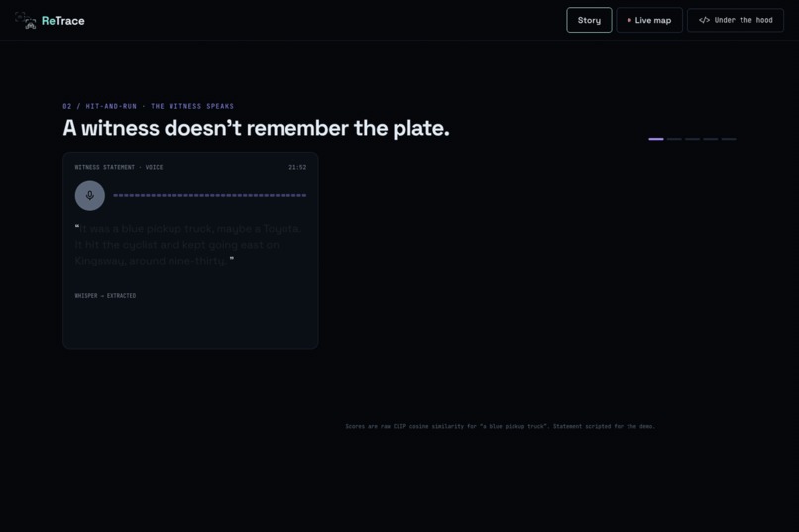Click the dashed voice waveform track
This screenshot has width=799, height=532.
pyautogui.click(x=210, y=195)
